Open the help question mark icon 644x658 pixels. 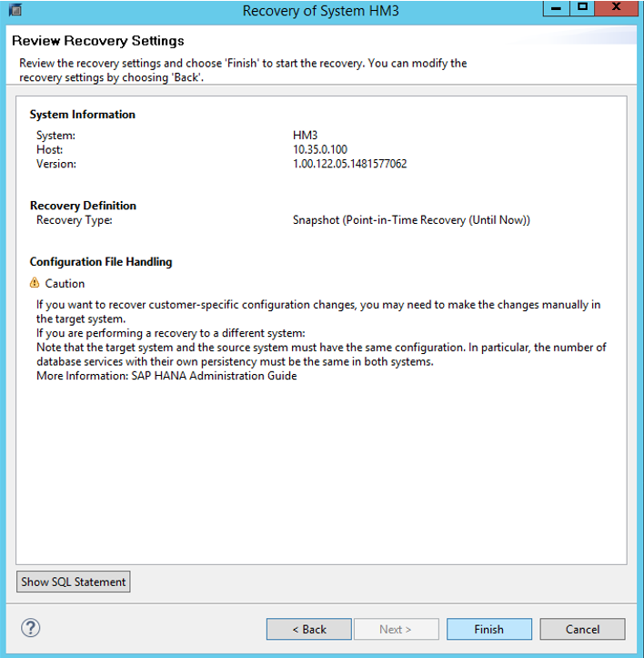point(31,628)
